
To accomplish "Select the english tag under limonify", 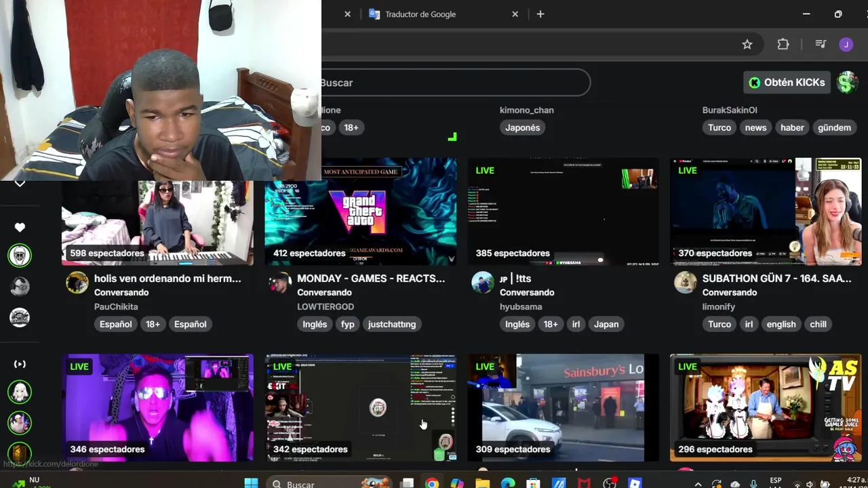I will 781,324.
